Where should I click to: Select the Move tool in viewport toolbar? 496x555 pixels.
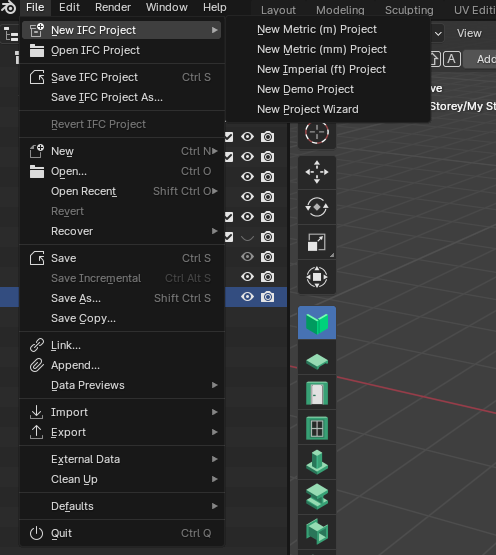point(317,172)
